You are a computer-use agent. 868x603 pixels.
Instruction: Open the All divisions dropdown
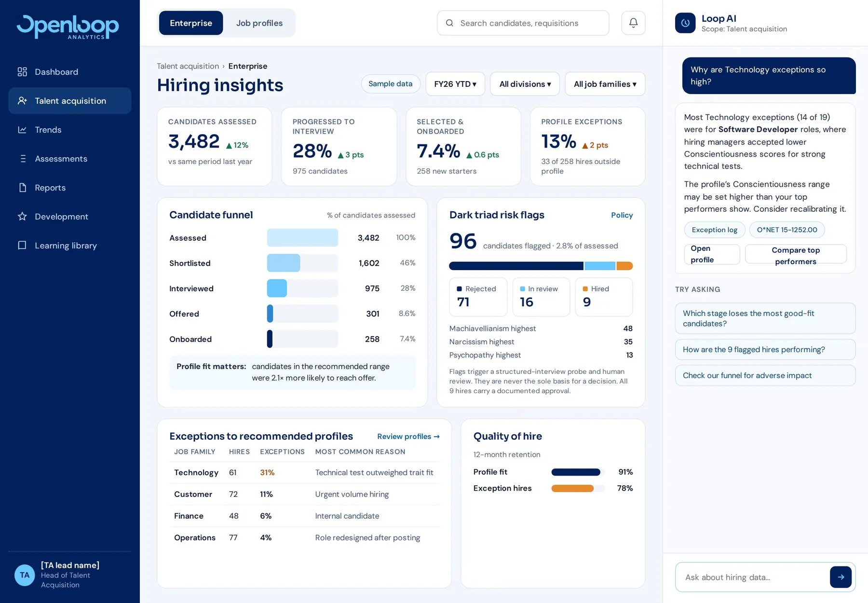click(x=525, y=84)
